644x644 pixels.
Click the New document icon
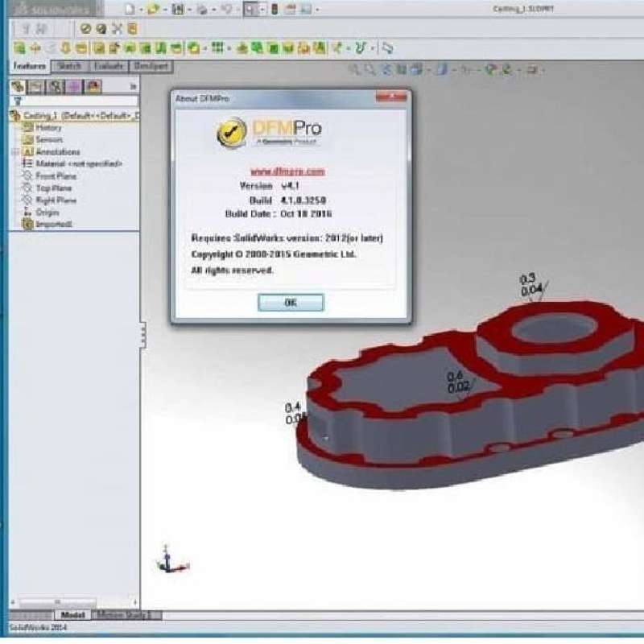tap(130, 9)
